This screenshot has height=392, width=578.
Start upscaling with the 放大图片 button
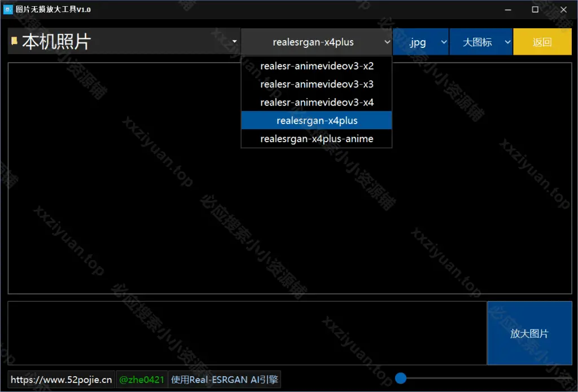pos(529,333)
